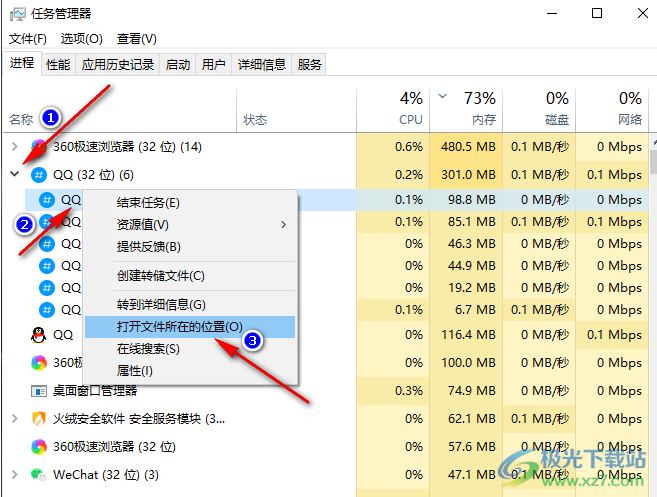Expand the WeChat (32 位) (3) group
The width and height of the screenshot is (657, 497).
coord(15,474)
